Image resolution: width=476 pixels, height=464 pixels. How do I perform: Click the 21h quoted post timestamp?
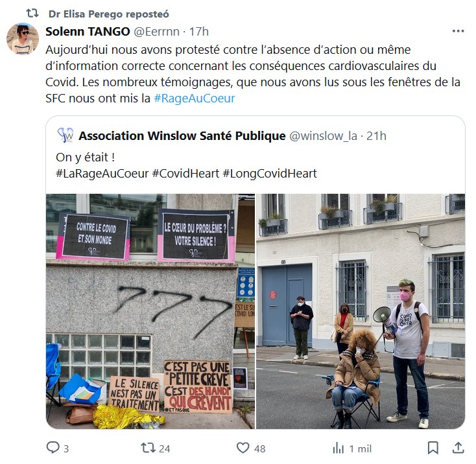tap(376, 136)
